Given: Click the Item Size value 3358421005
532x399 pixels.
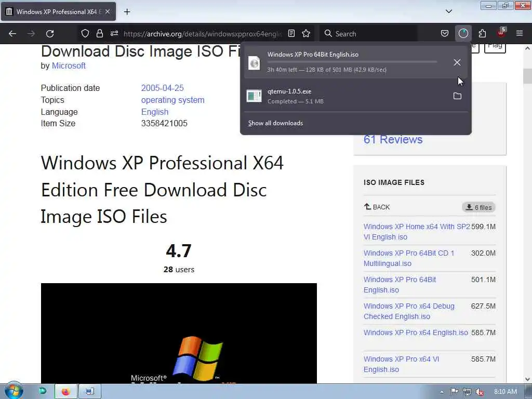Looking at the screenshot, I should tap(164, 124).
